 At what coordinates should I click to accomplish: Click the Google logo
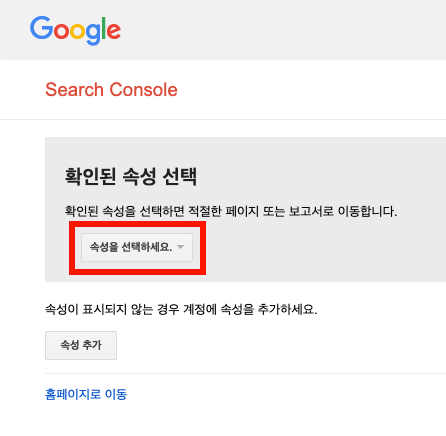[x=75, y=30]
